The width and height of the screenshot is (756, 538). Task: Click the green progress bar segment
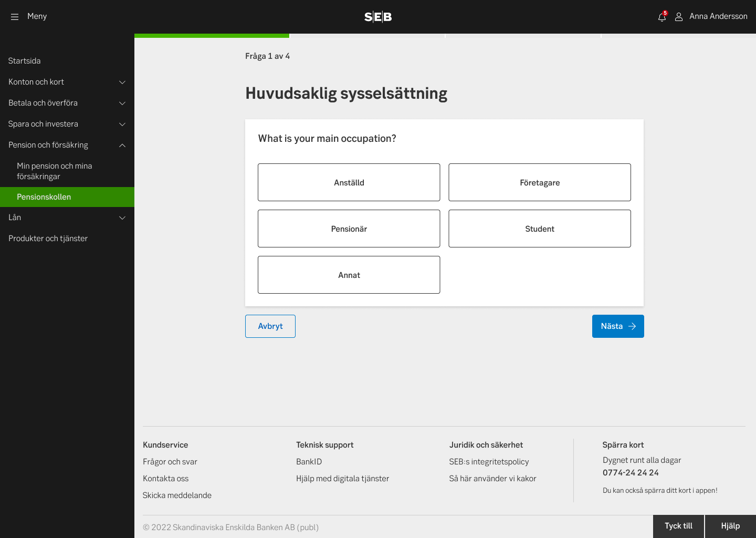(212, 36)
